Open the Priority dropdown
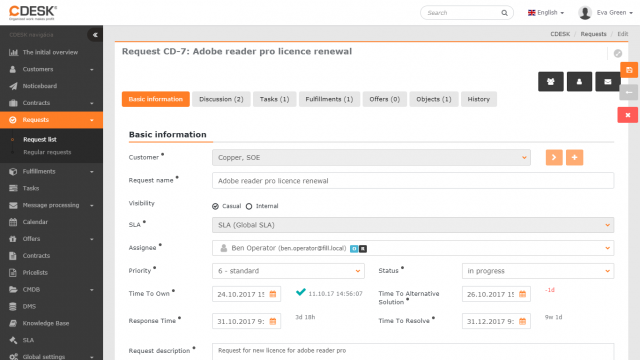 click(288, 271)
